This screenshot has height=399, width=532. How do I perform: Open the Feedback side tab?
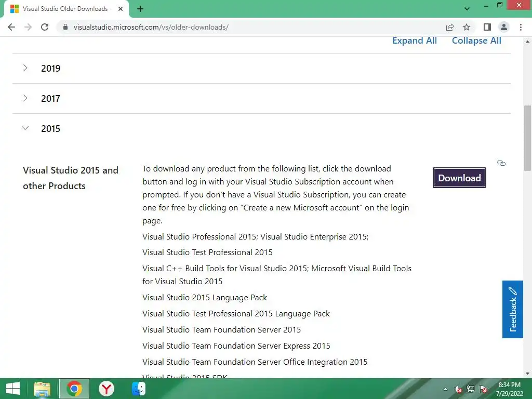point(513,309)
